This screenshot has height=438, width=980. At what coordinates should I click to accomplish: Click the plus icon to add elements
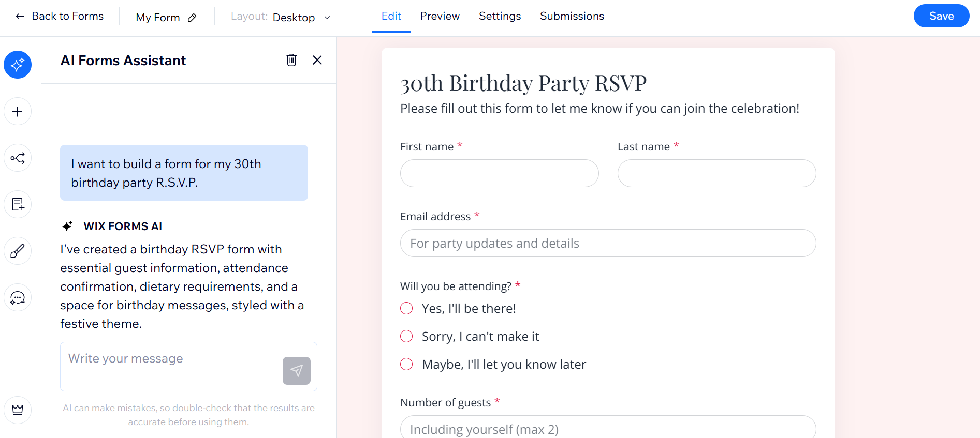coord(18,112)
